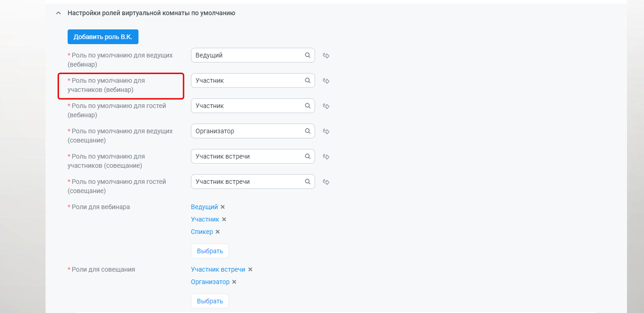Image resolution: width=644 pixels, height=313 pixels.
Task: Open the 'Организатор' meeting role link
Action: coord(210,282)
